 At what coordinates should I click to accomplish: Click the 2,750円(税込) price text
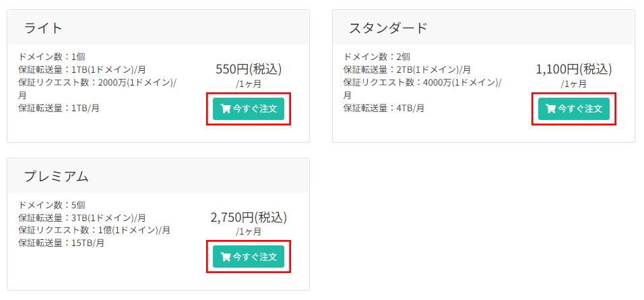[x=249, y=217]
